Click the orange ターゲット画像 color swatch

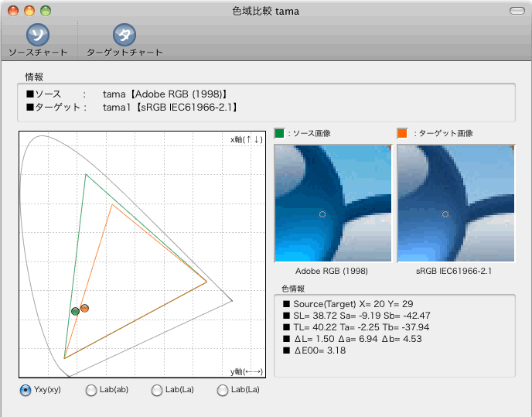[x=402, y=133]
